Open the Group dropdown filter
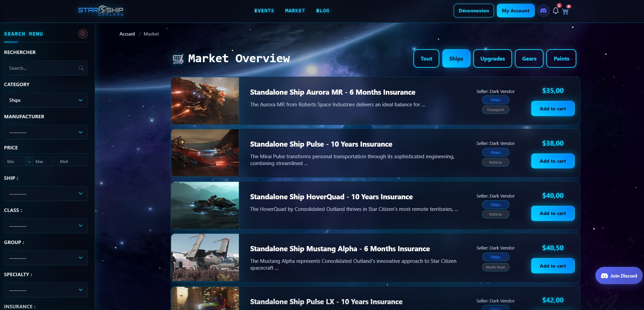The image size is (644, 310). [46, 258]
